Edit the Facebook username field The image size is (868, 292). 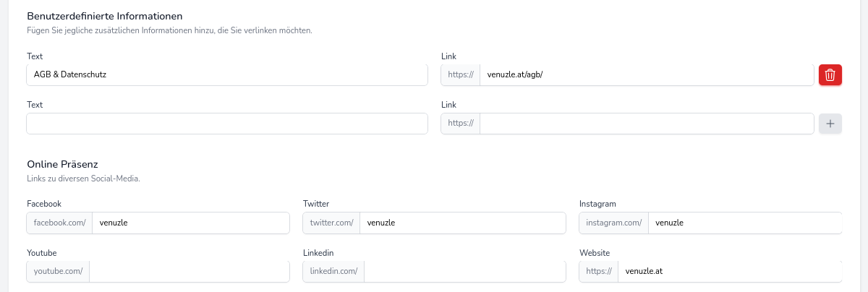190,223
